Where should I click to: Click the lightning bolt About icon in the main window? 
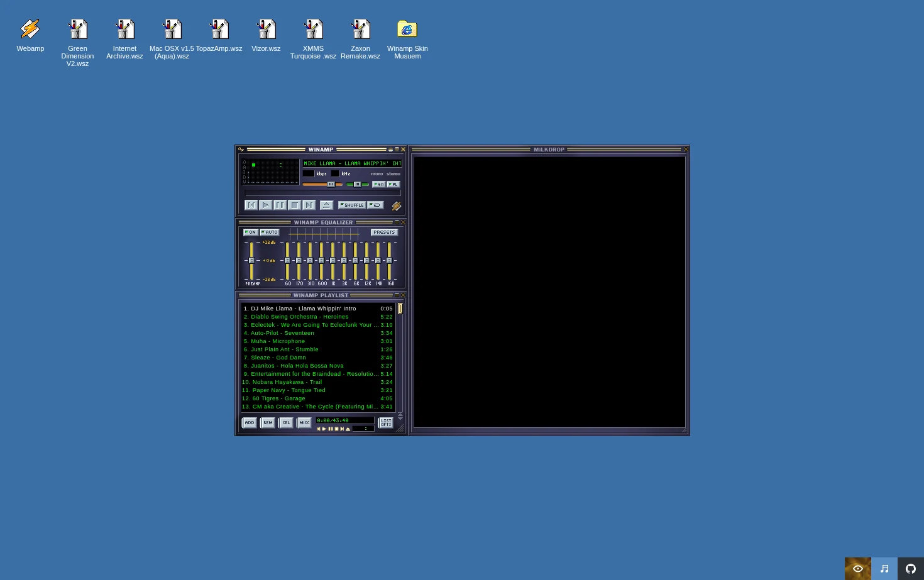(397, 205)
